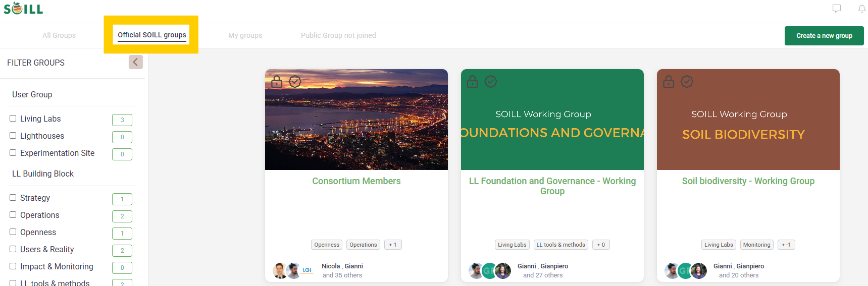Image resolution: width=868 pixels, height=286 pixels.
Task: Enable the Operations filter checkbox
Action: coord(13,215)
